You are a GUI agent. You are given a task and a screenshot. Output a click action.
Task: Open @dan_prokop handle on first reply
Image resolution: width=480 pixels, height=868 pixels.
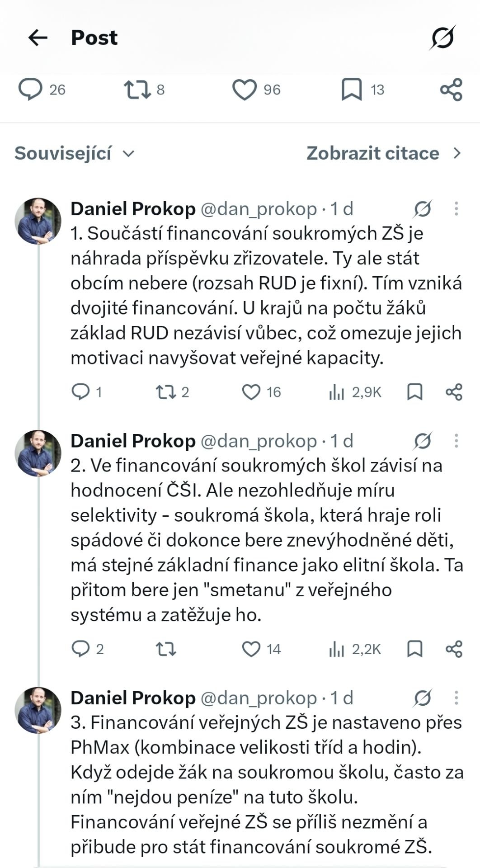259,208
